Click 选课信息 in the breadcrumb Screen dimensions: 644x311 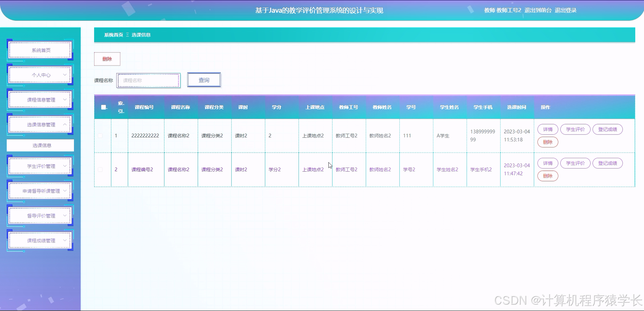[x=141, y=35]
